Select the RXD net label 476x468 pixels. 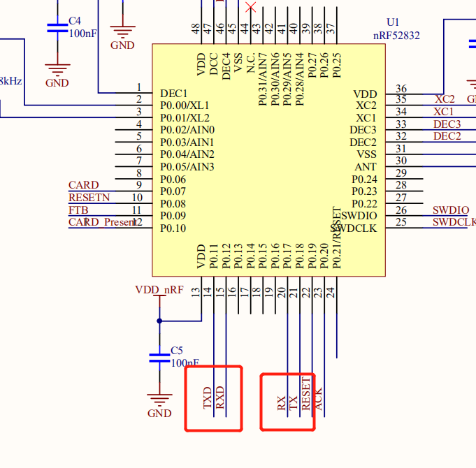219,397
